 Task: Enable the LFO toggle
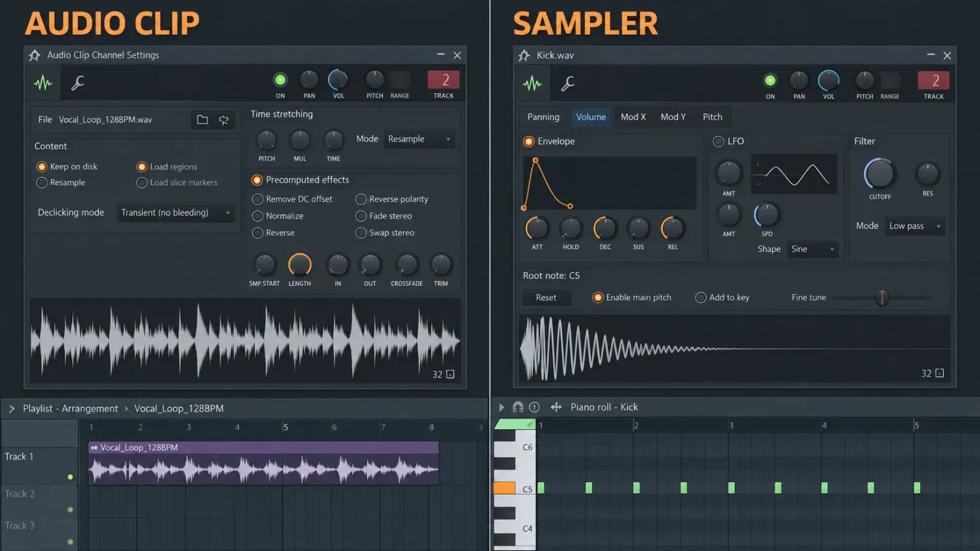[718, 142]
